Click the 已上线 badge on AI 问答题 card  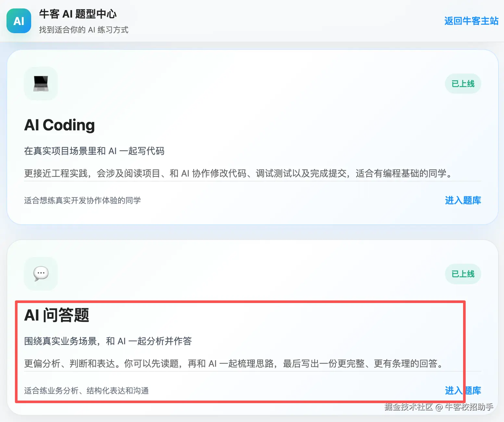463,274
